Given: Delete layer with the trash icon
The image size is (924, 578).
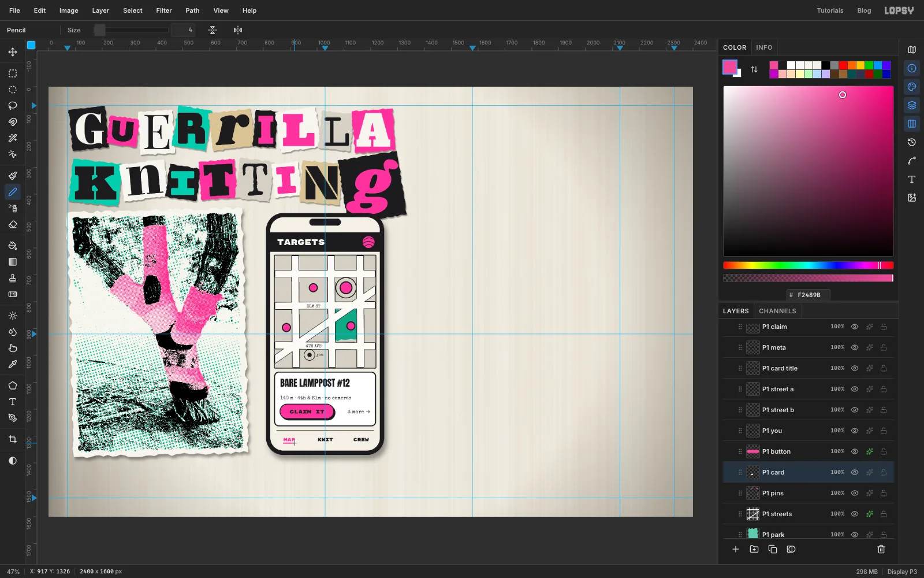Looking at the screenshot, I should coord(881,549).
